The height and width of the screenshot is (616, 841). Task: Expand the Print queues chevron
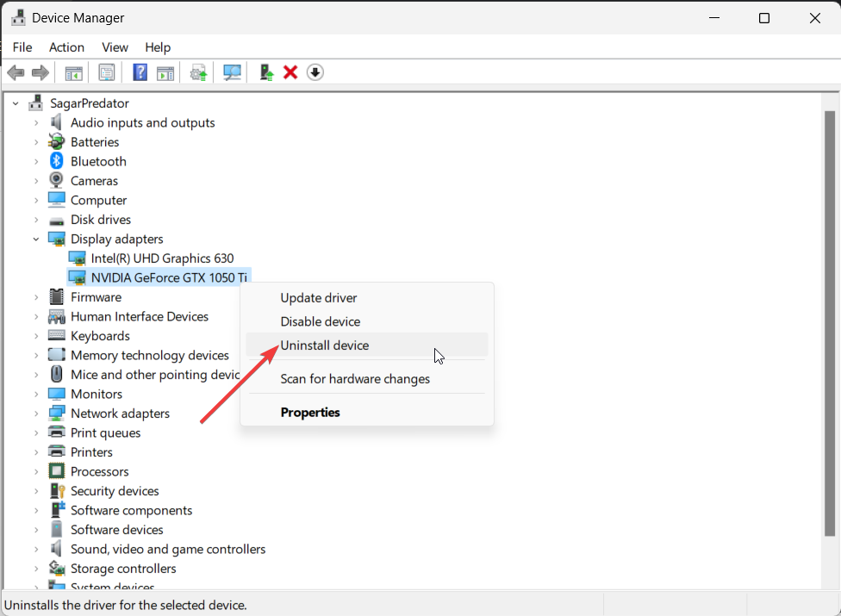[x=36, y=432]
